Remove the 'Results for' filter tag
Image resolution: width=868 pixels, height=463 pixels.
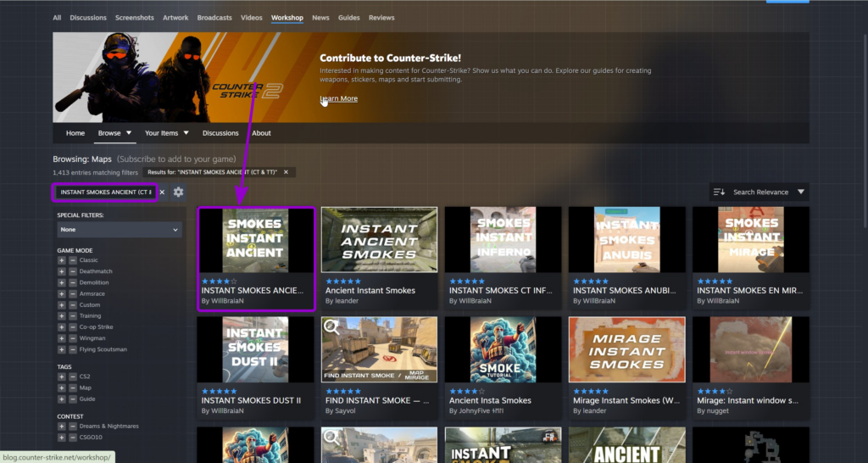click(x=287, y=172)
